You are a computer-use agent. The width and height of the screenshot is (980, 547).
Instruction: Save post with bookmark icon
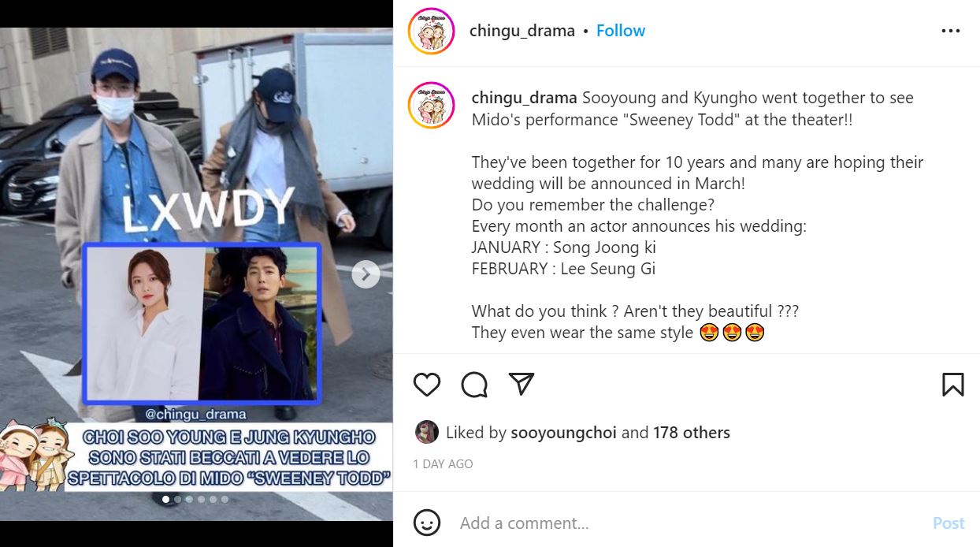click(x=953, y=384)
